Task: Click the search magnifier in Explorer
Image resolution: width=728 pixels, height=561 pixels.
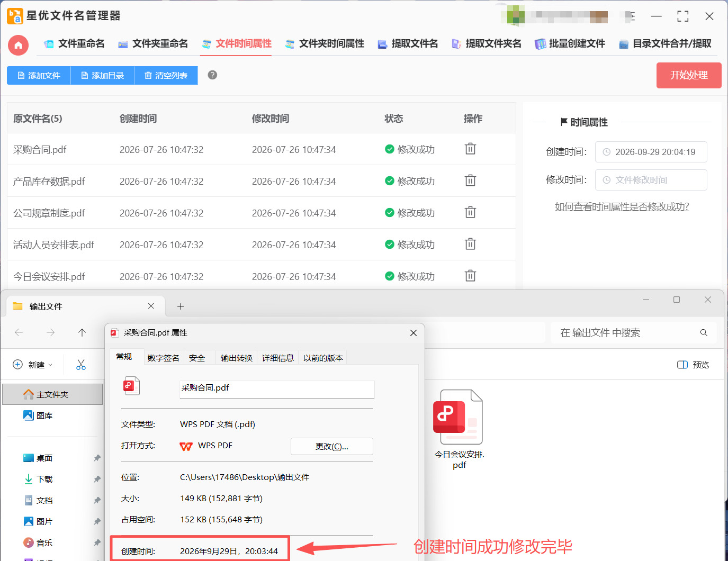Action: point(704,333)
